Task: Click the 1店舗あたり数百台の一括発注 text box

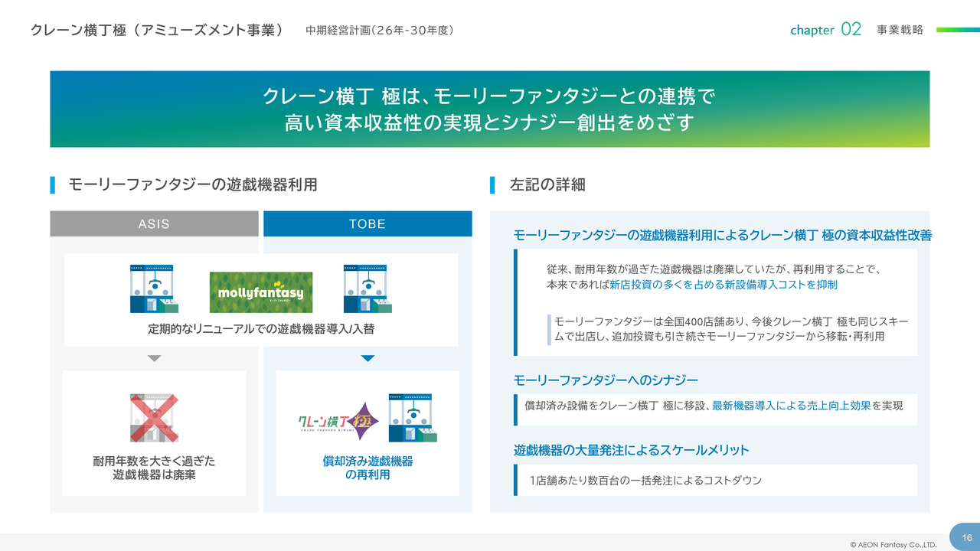Action: click(716, 481)
